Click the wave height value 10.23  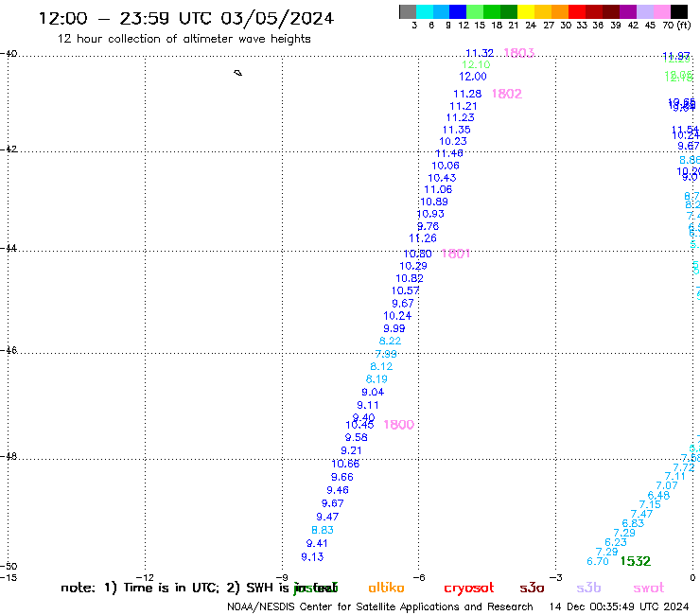click(453, 141)
